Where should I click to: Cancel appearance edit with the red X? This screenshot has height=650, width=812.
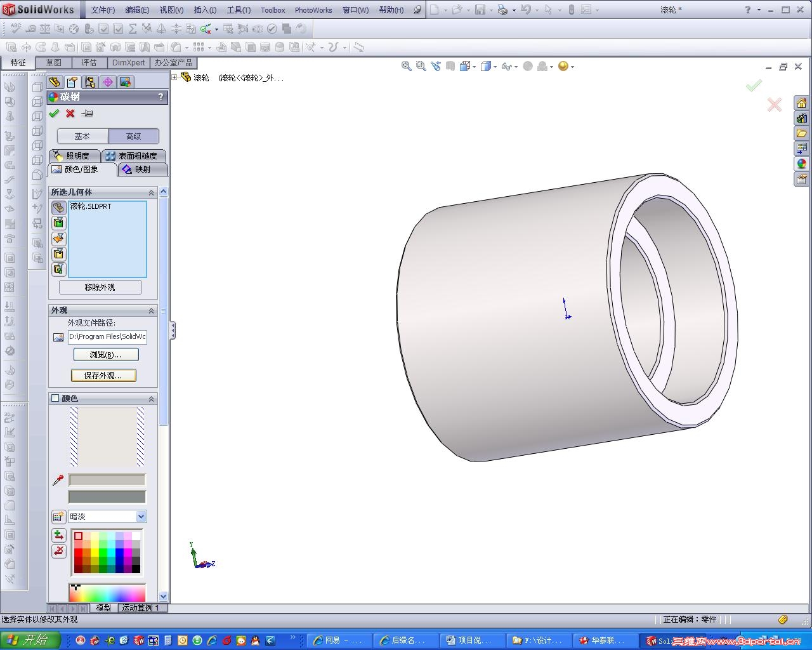[x=70, y=114]
